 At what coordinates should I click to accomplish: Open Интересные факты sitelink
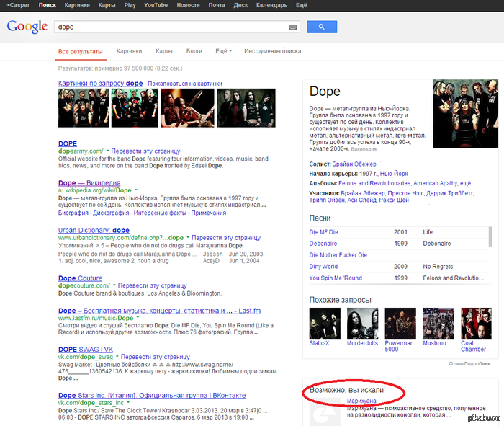(x=160, y=213)
